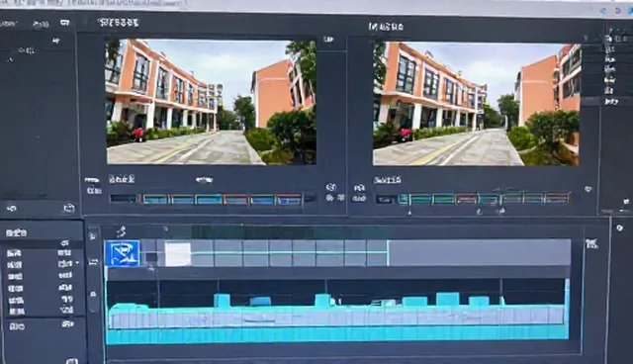
Task: Click the icon right of right monitor's clip strip
Action: pos(588,189)
